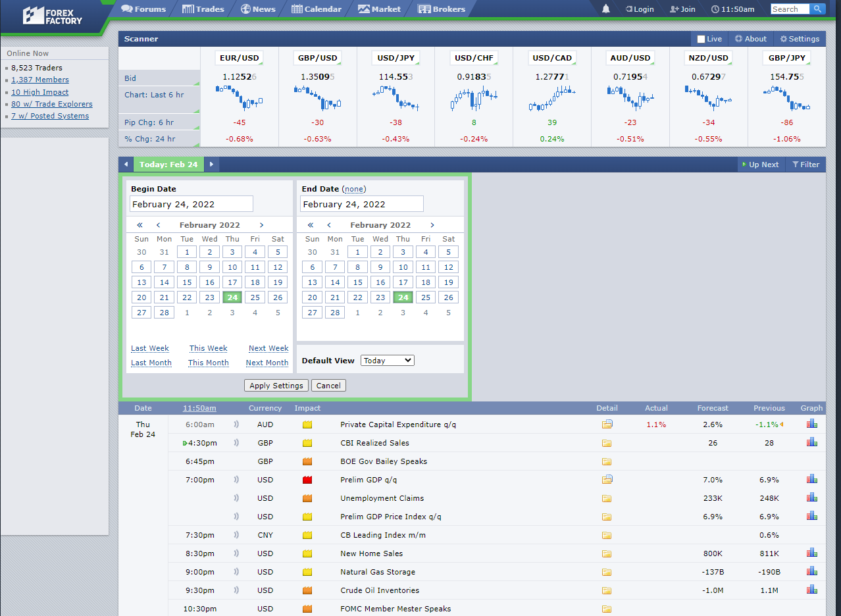Open the GBP/JPY candlestick chart
Screen dimensions: 841x616
coord(786,97)
